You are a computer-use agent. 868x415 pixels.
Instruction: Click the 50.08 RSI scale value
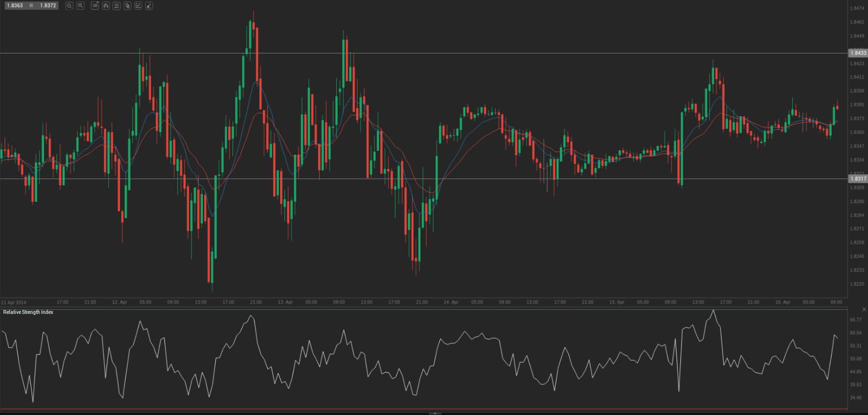coord(856,358)
